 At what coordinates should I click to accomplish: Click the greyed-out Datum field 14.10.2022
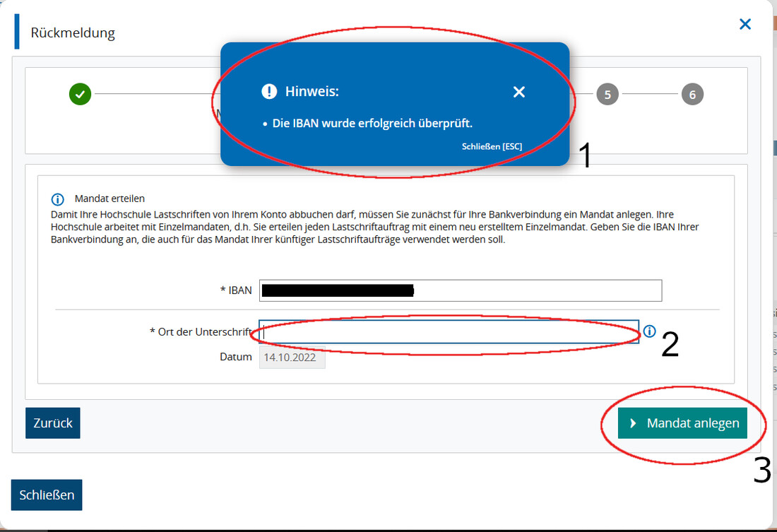tap(292, 357)
